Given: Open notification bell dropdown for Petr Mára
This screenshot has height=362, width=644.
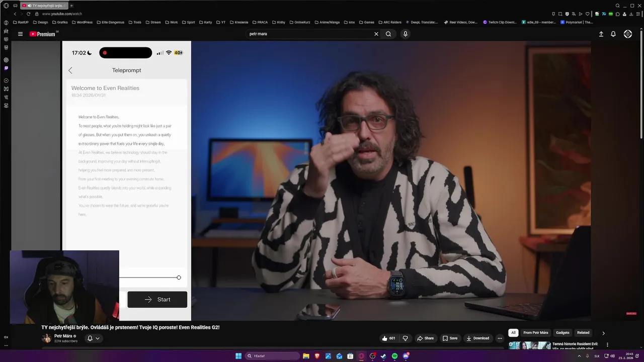Looking at the screenshot, I should tap(93, 338).
